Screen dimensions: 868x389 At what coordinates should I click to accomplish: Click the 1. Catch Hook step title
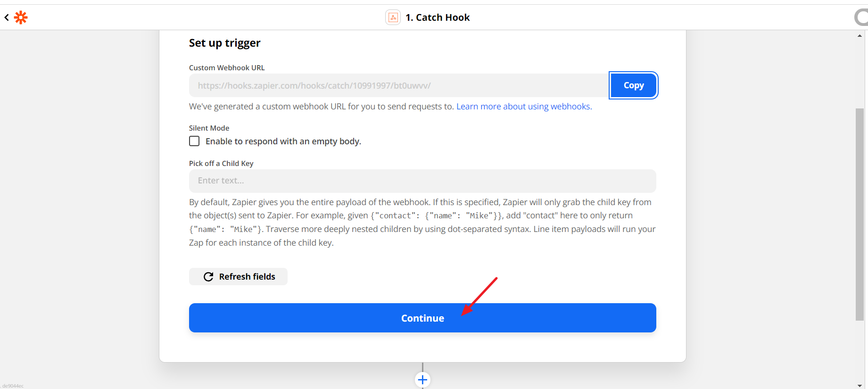coord(438,17)
